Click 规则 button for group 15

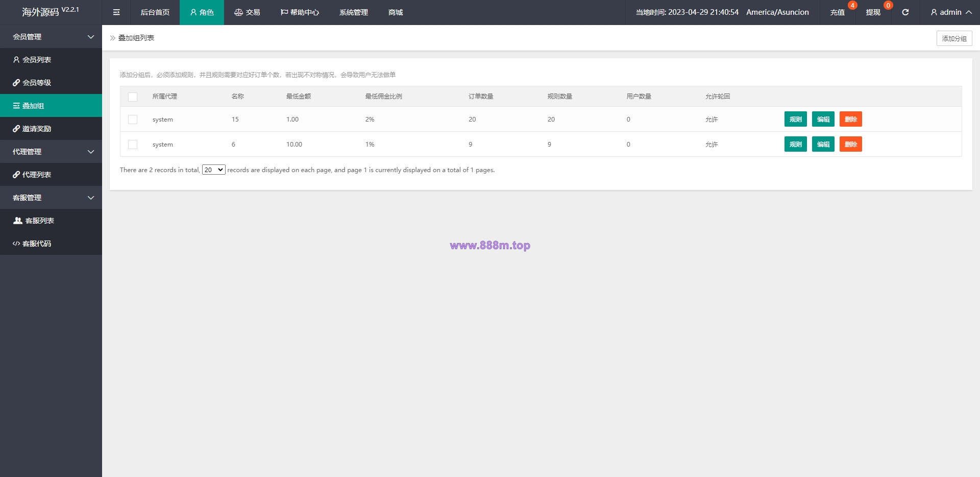click(x=795, y=120)
